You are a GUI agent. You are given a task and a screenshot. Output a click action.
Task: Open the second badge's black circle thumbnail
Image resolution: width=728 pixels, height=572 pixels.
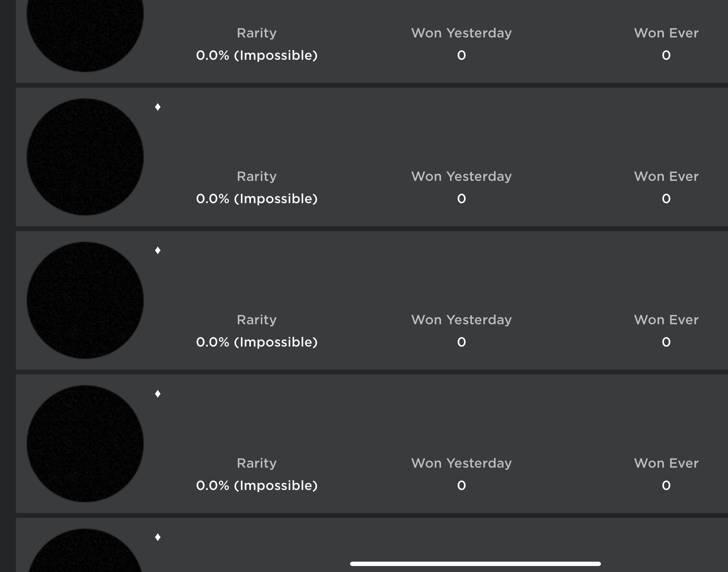point(85,157)
